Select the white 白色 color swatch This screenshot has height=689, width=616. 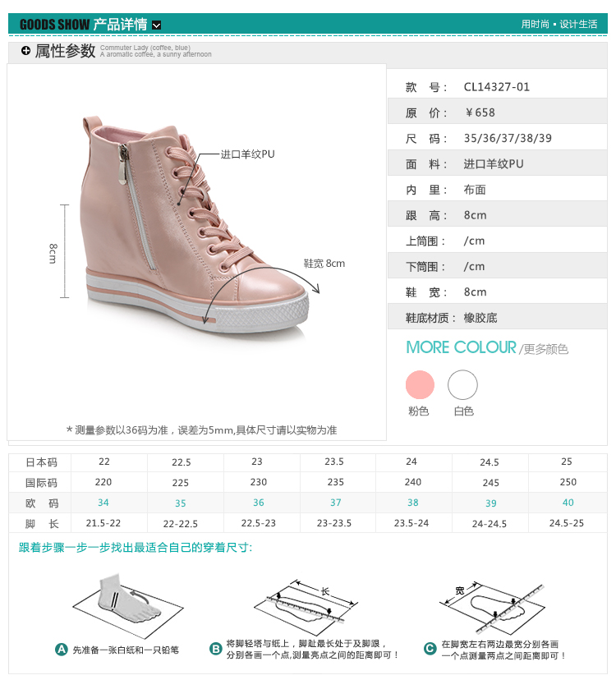[x=462, y=385]
